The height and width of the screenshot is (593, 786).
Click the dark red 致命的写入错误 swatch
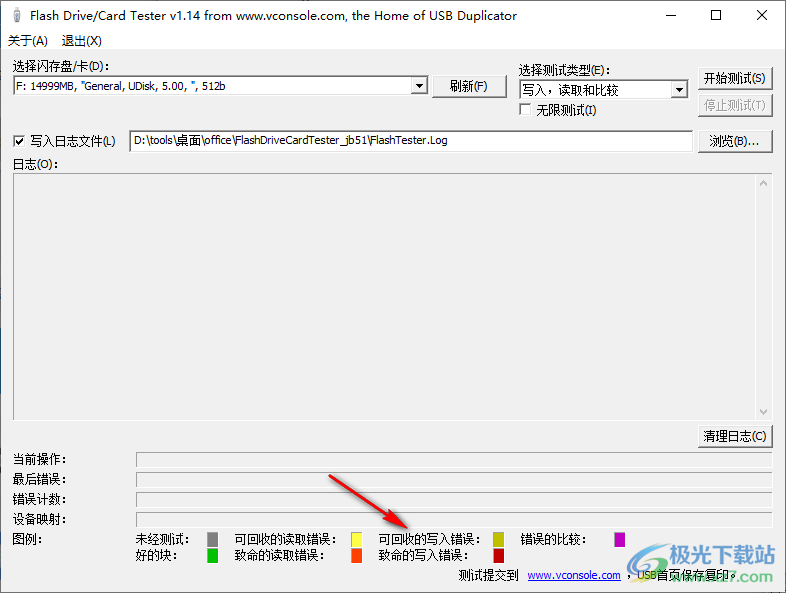(x=498, y=555)
